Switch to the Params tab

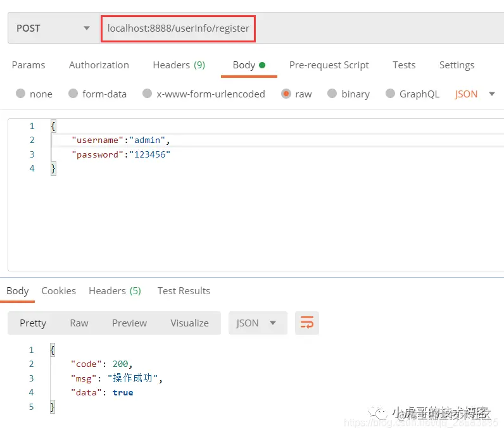tap(28, 65)
